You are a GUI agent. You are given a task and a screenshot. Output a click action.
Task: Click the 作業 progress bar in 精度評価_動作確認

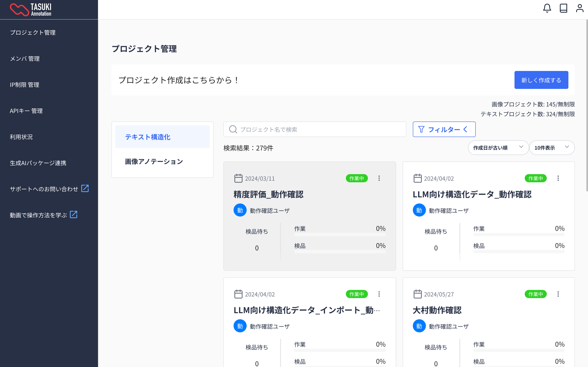[340, 234]
